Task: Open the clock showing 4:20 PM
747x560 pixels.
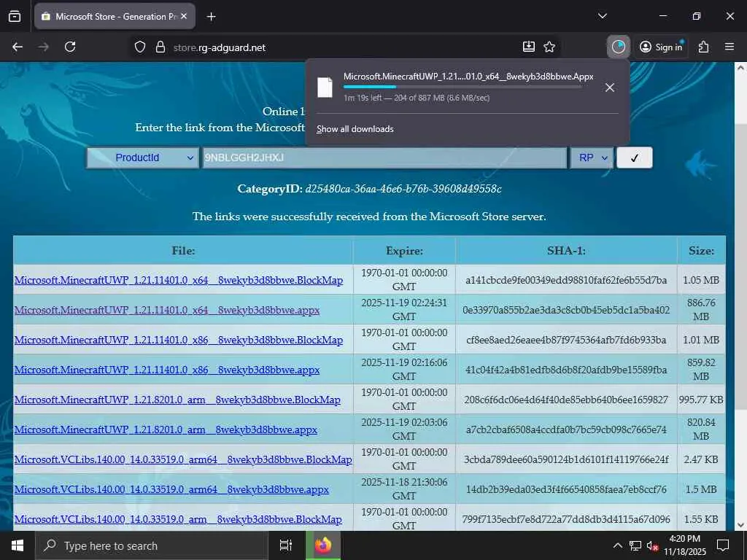Action: point(685,545)
